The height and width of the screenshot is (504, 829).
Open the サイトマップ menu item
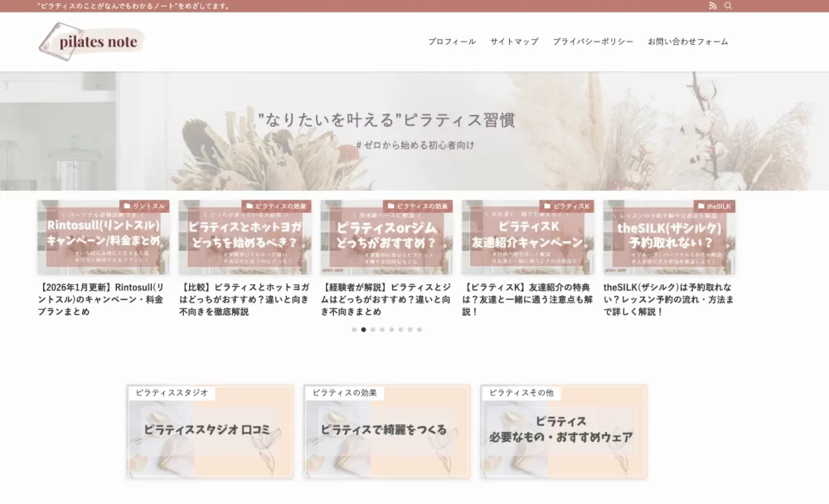514,41
